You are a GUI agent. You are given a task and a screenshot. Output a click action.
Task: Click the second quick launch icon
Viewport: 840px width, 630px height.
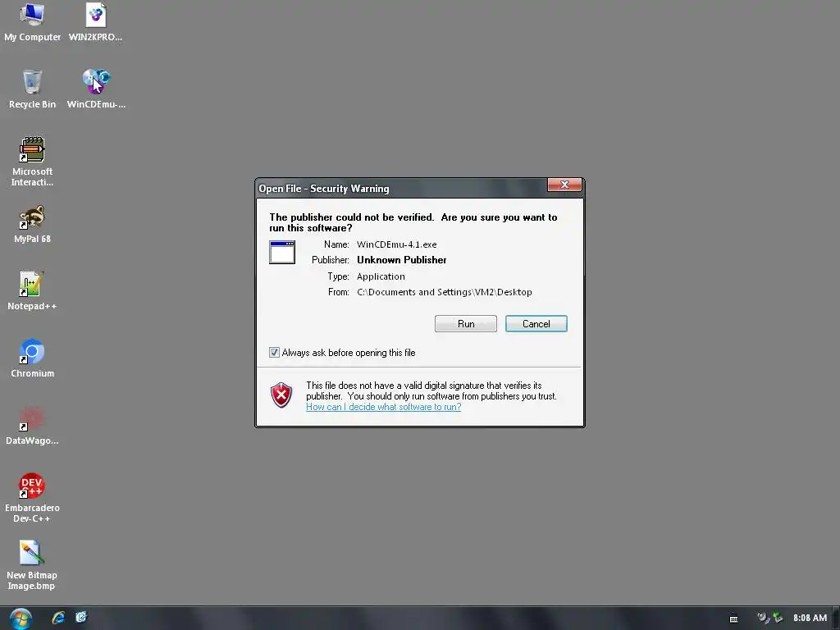click(81, 618)
